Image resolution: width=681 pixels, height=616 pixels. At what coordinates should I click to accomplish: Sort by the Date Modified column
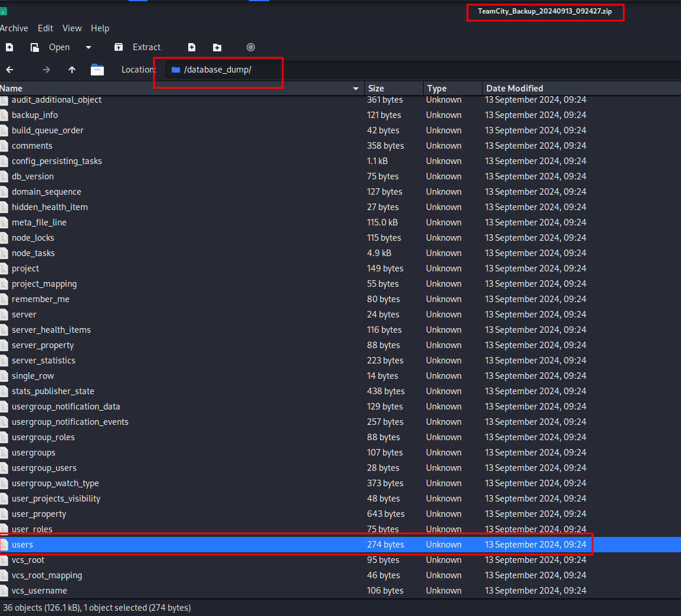coord(581,89)
